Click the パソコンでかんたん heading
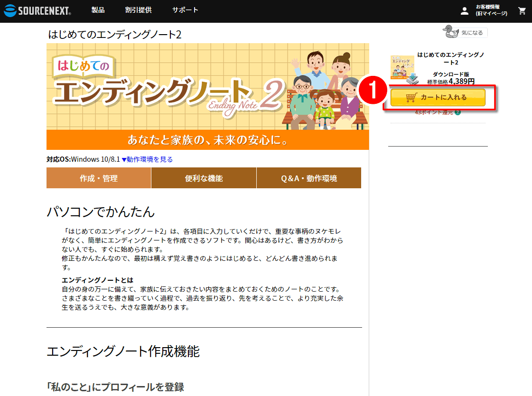This screenshot has width=532, height=396. [x=101, y=212]
